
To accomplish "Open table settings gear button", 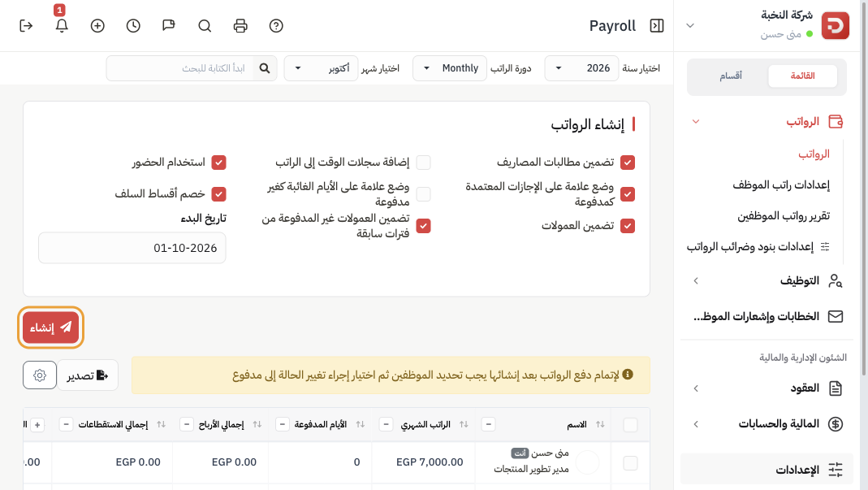I will point(39,375).
